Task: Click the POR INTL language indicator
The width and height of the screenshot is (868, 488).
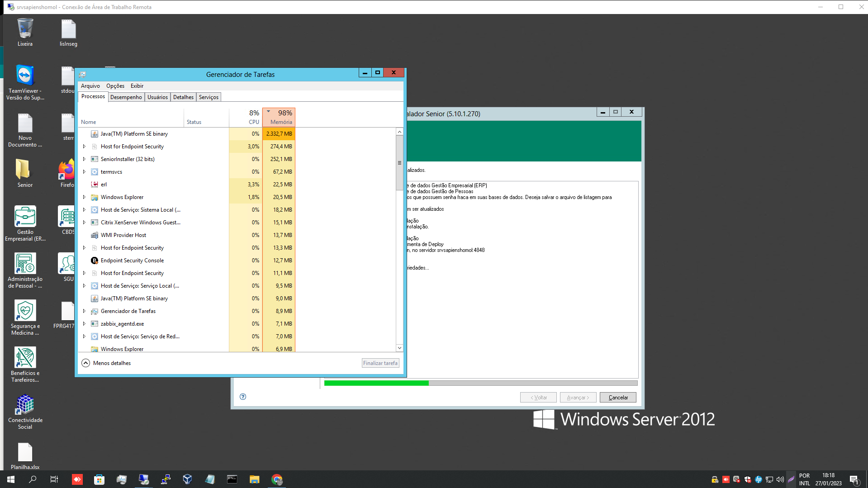Action: (x=804, y=479)
